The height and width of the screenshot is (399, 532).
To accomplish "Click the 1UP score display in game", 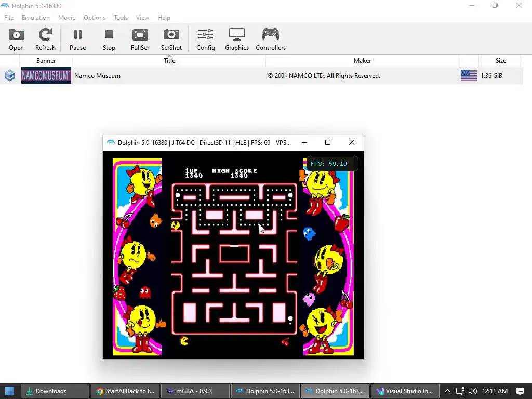I will tap(194, 173).
